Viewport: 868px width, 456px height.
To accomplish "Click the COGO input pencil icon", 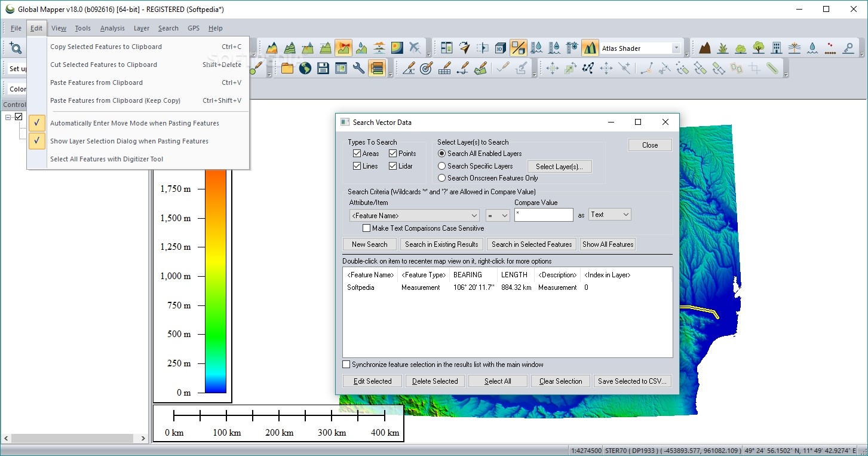I will pos(409,68).
